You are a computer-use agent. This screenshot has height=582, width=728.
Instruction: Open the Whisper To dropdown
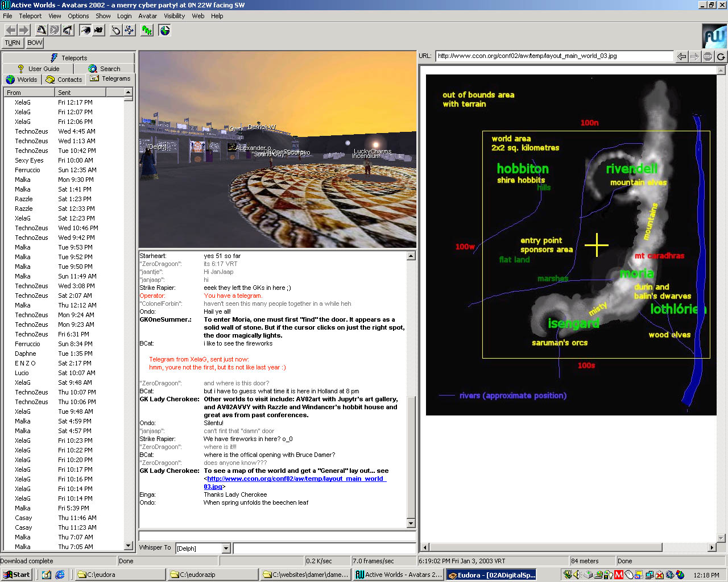click(226, 548)
